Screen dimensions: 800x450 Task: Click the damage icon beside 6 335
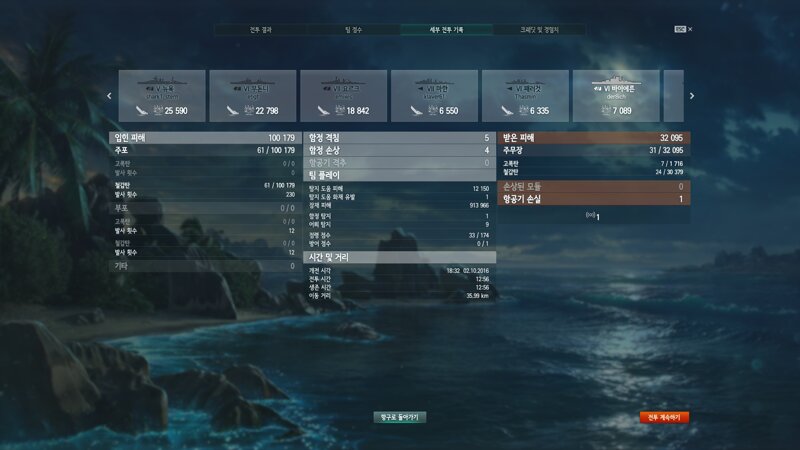click(523, 110)
